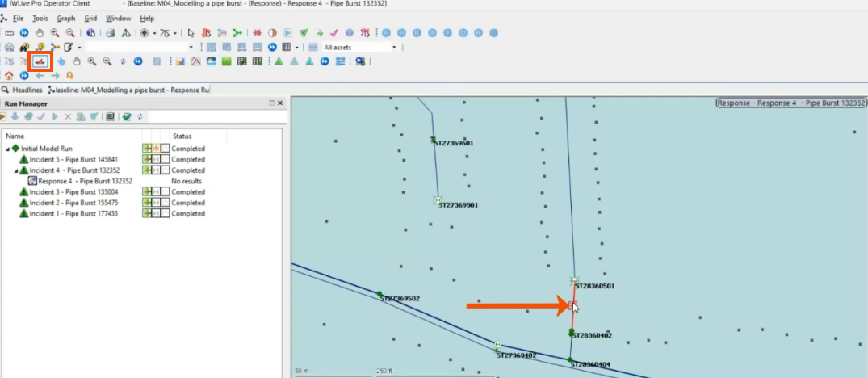Click the green network trace icon
This screenshot has width=868, height=378.
pyautogui.click(x=237, y=32)
